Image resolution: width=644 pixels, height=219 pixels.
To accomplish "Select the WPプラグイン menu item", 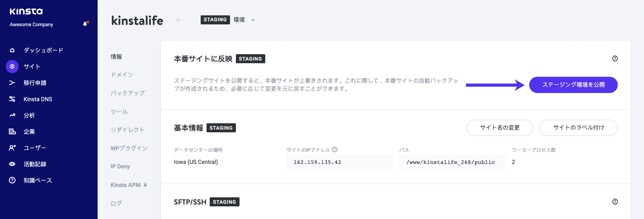I will point(129,148).
